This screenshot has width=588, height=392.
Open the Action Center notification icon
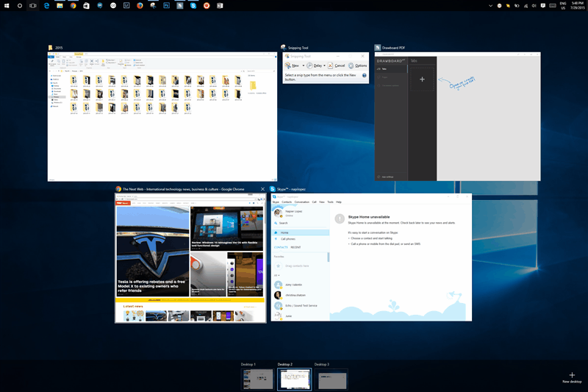tap(542, 6)
